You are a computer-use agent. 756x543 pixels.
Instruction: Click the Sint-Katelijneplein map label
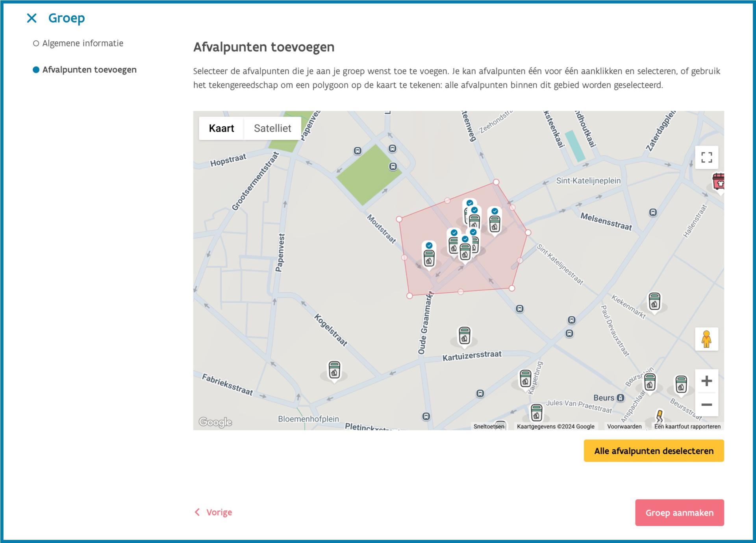[x=588, y=181]
